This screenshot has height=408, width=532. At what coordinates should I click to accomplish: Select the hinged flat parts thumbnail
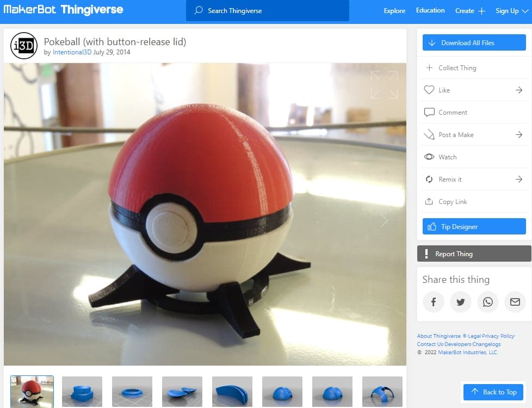coord(182,391)
